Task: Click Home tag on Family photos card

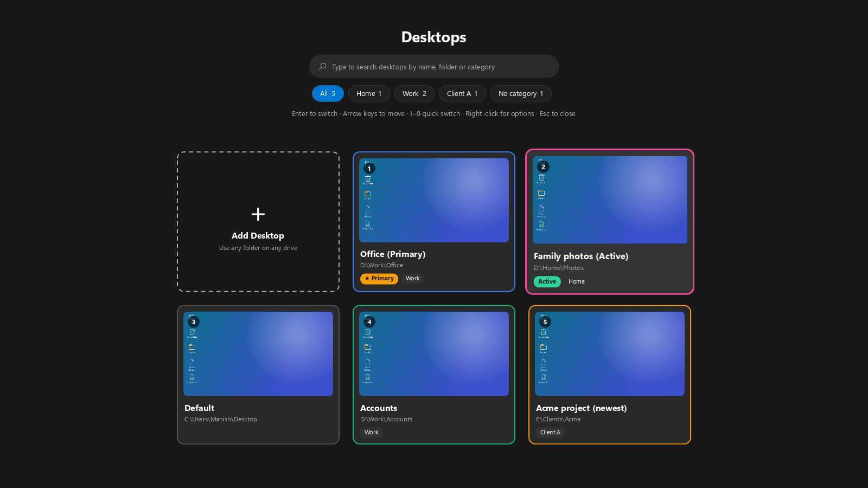Action: [x=577, y=281]
